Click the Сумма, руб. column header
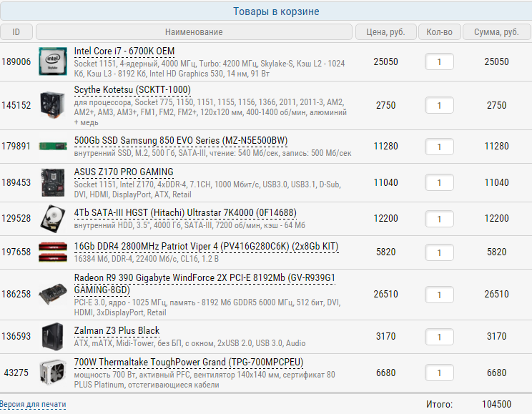The height and width of the screenshot is (414, 532). click(x=497, y=32)
